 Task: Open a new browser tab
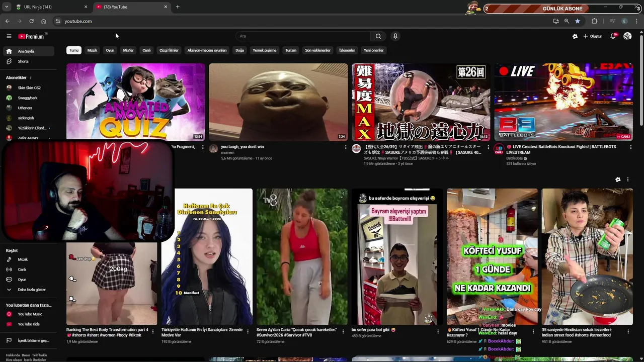[178, 7]
